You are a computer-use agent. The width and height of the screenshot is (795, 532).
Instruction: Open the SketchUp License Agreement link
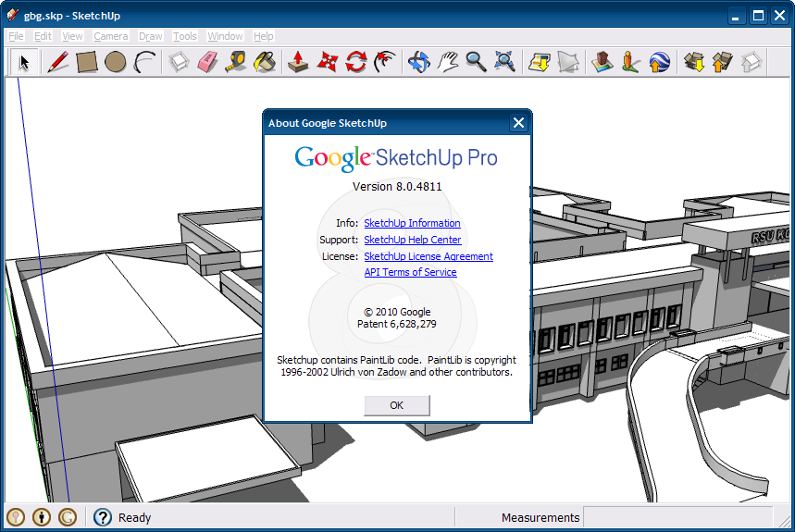[x=429, y=256]
